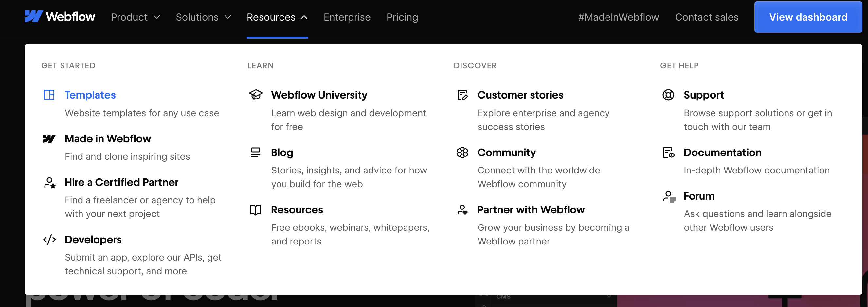Click the Resources nav item
868x307 pixels.
pos(277,17)
